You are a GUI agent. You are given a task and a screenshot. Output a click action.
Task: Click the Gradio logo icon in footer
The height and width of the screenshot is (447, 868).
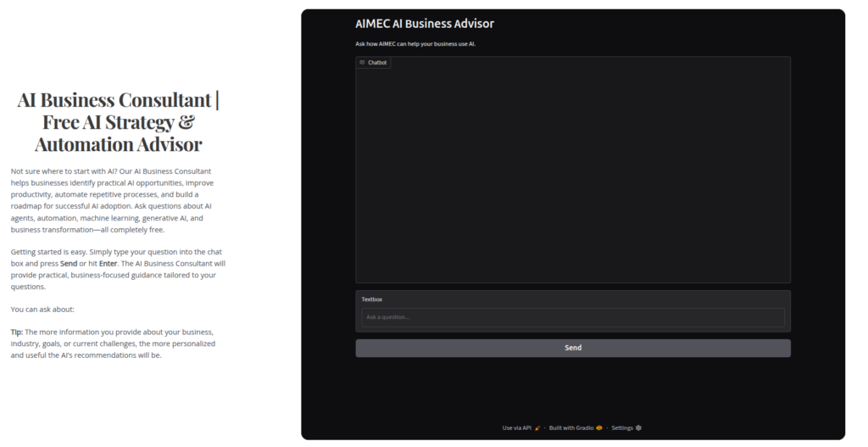pyautogui.click(x=599, y=427)
